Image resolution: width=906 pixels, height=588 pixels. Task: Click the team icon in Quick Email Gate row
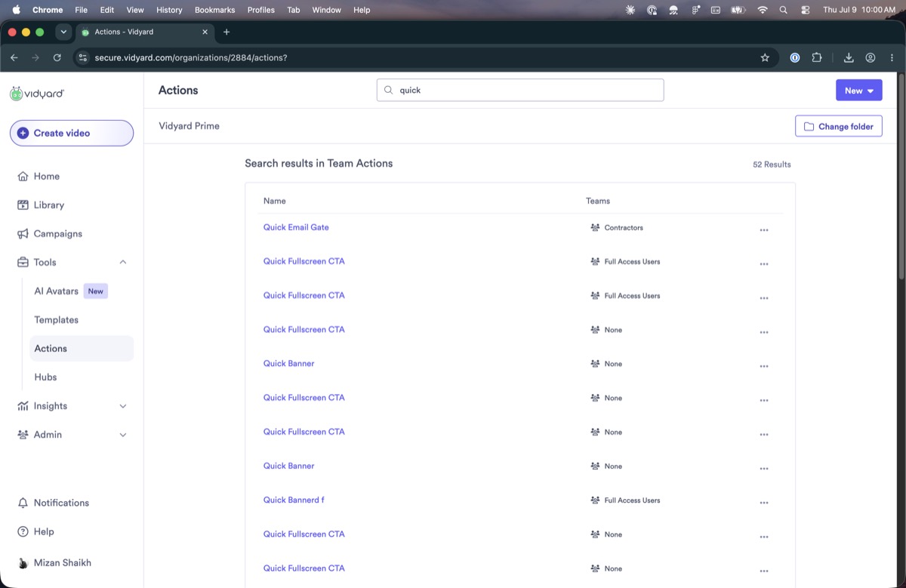click(595, 227)
